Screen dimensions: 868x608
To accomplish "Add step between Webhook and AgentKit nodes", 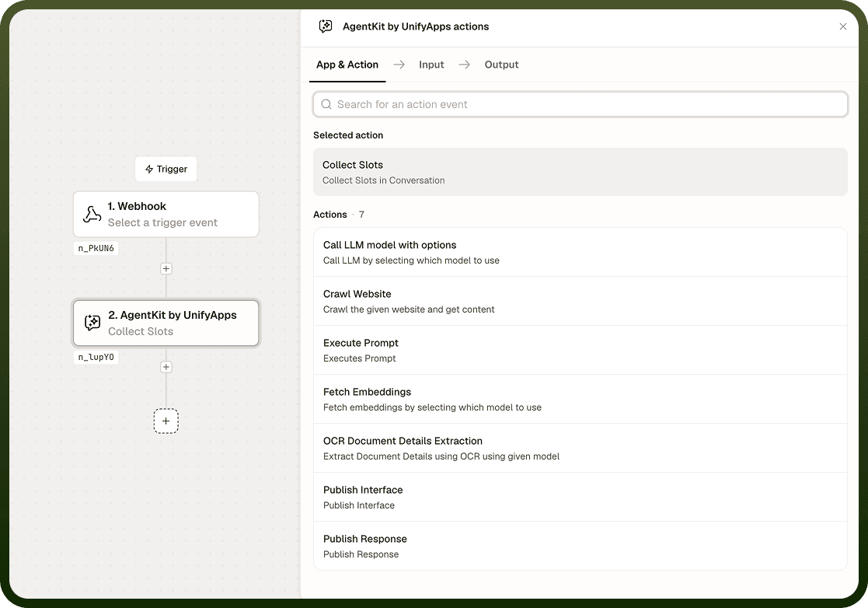I will (x=166, y=268).
